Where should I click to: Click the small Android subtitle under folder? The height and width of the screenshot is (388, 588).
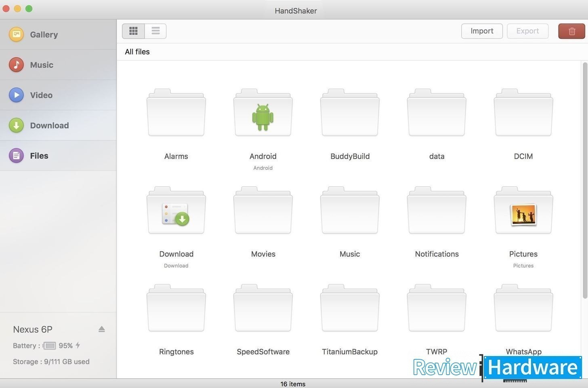pos(263,168)
